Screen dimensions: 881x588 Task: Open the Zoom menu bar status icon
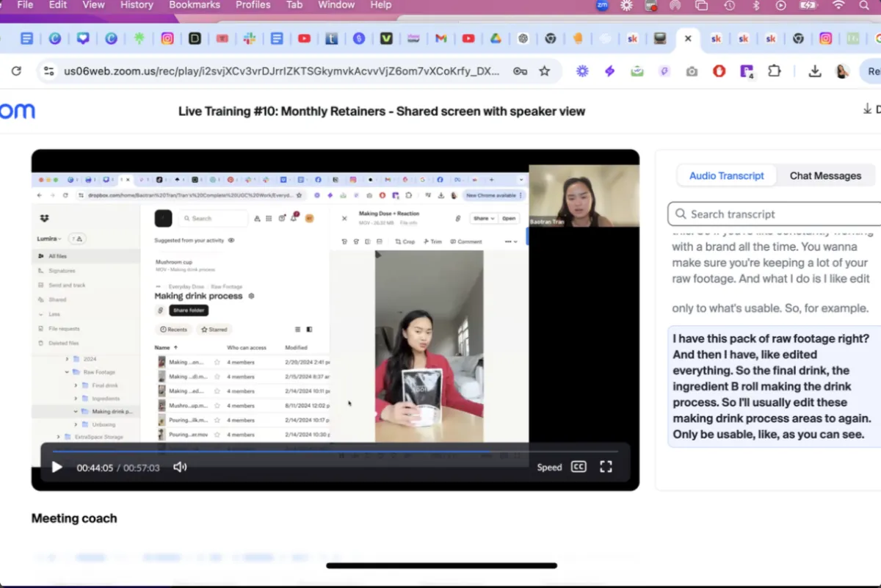coord(602,5)
